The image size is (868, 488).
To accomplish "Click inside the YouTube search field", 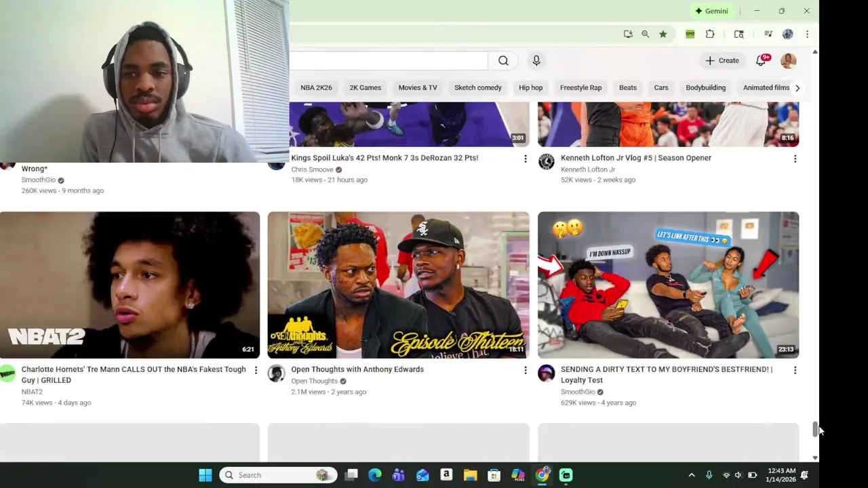I will [x=388, y=61].
